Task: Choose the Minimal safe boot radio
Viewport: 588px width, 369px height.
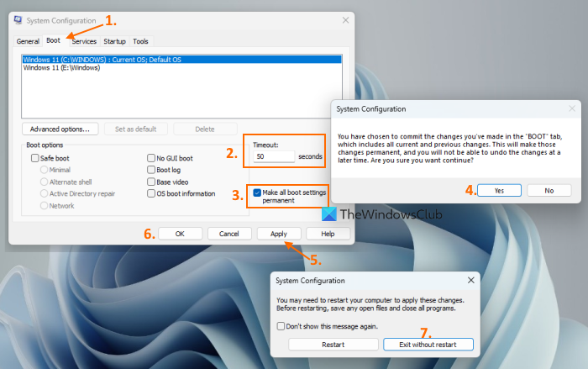Action: click(44, 170)
